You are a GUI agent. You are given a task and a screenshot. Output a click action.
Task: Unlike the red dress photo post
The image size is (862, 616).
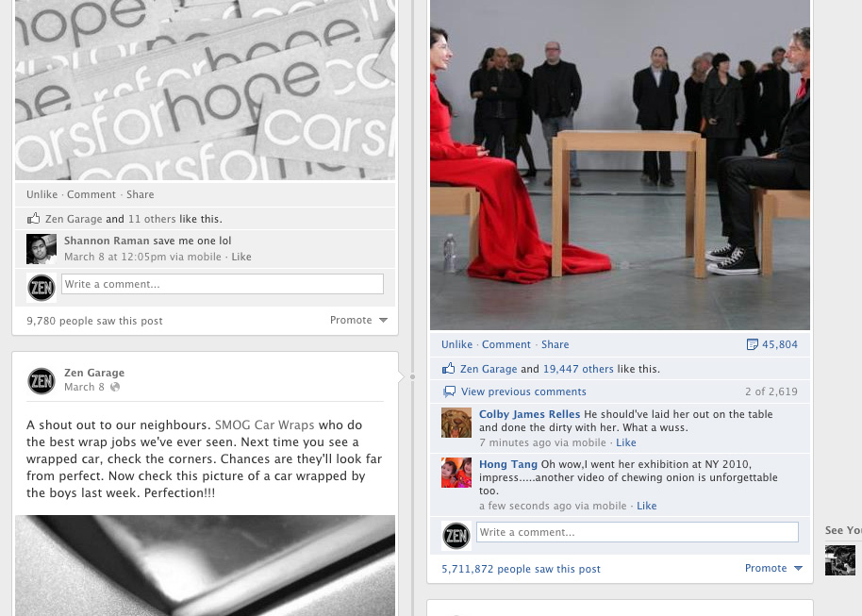[x=456, y=344]
